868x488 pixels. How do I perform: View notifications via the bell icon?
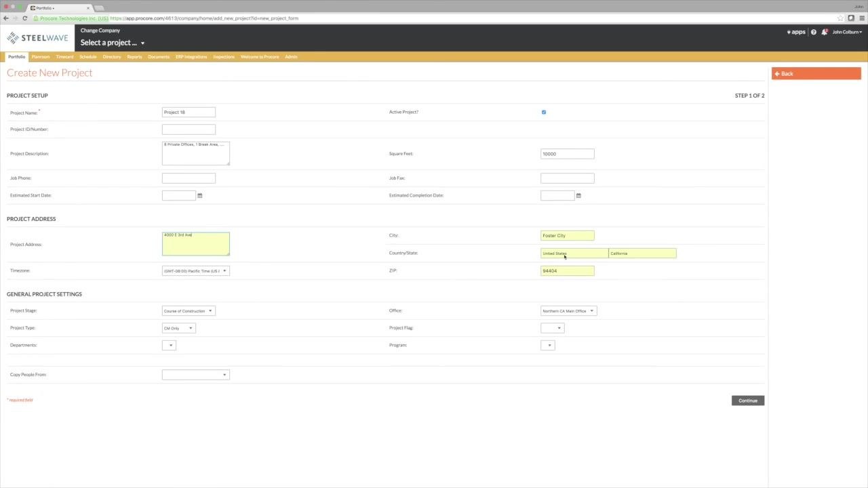coord(825,32)
